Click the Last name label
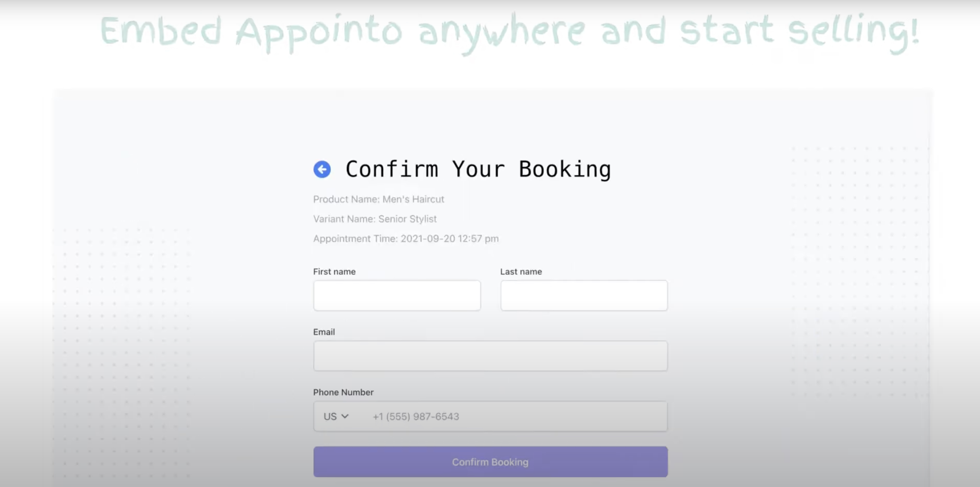The width and height of the screenshot is (980, 487). [521, 272]
